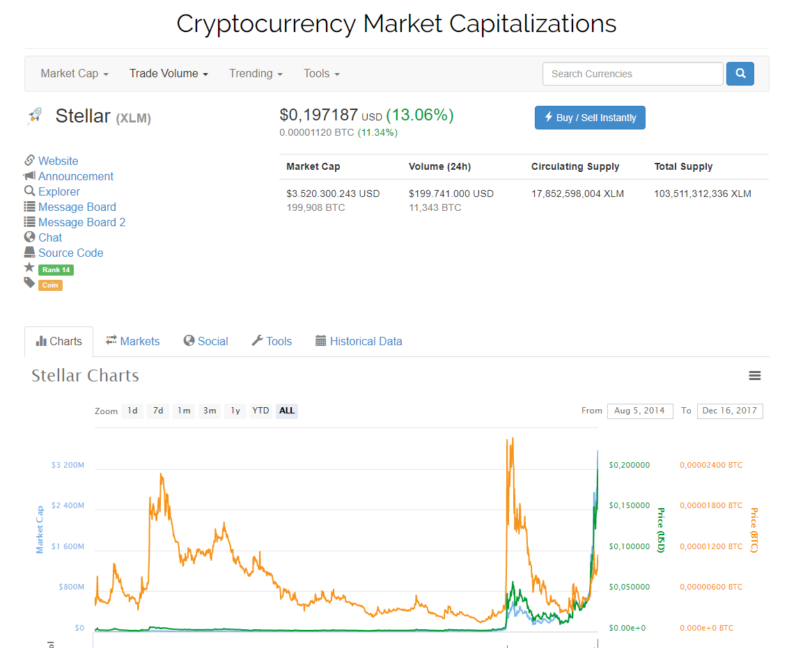Switch to the Markets tab
The image size is (812, 648).
[x=133, y=341]
